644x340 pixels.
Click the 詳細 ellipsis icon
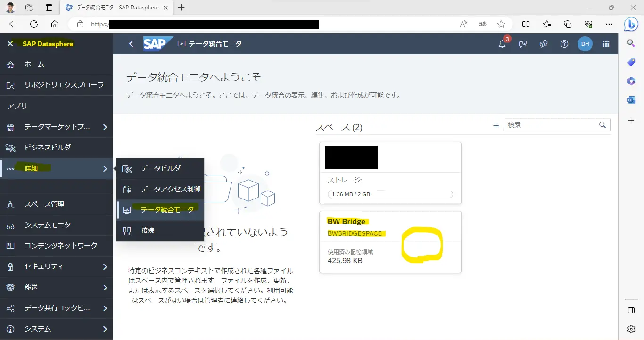10,169
